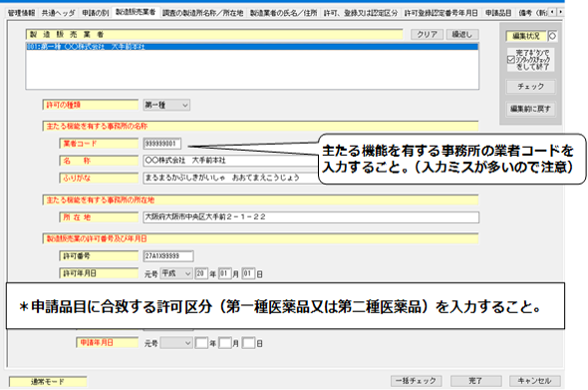Open the 管理情報 tab
The width and height of the screenshot is (588, 390).
click(21, 13)
